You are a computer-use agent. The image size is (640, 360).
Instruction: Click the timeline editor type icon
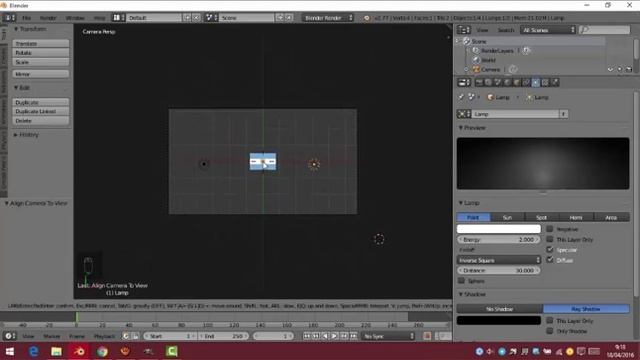click(9, 336)
